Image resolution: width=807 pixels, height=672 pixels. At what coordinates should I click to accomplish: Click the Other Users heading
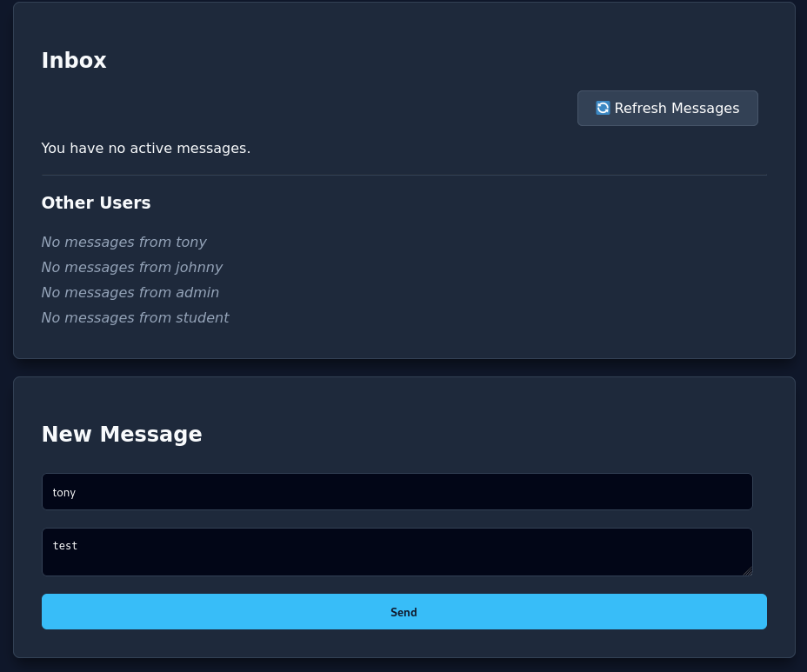coord(96,203)
